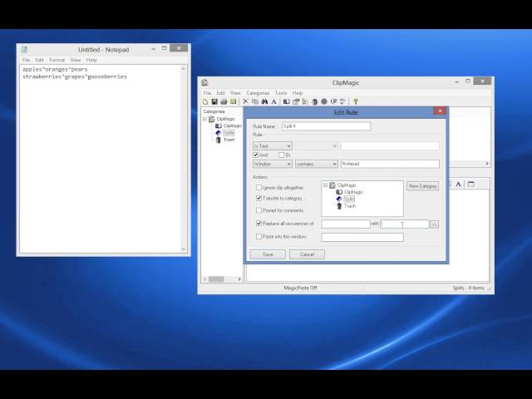Open the Edit menu in Notepad
This screenshot has height=399, width=532.
click(x=40, y=60)
